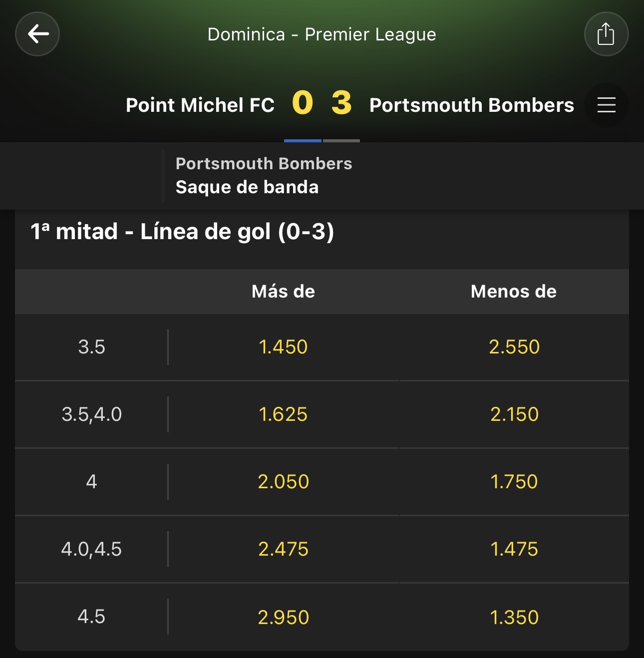This screenshot has height=658, width=644.
Task: Open the hamburger menu beside Portsmouth Bombers
Action: [x=607, y=105]
